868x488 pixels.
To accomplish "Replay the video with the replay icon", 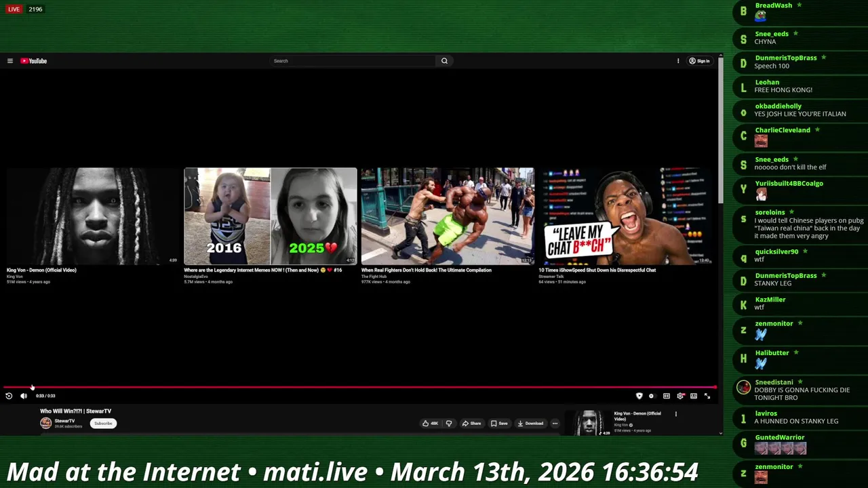I will click(9, 396).
